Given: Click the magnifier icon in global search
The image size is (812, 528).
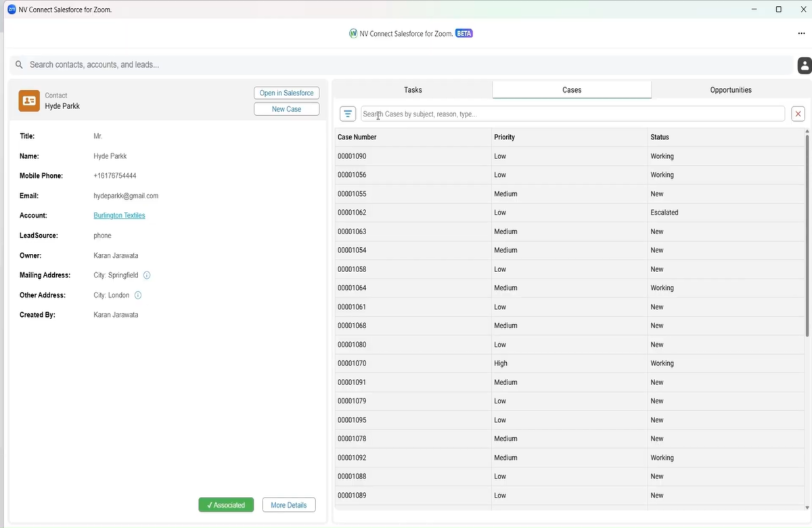Looking at the screenshot, I should pos(19,65).
